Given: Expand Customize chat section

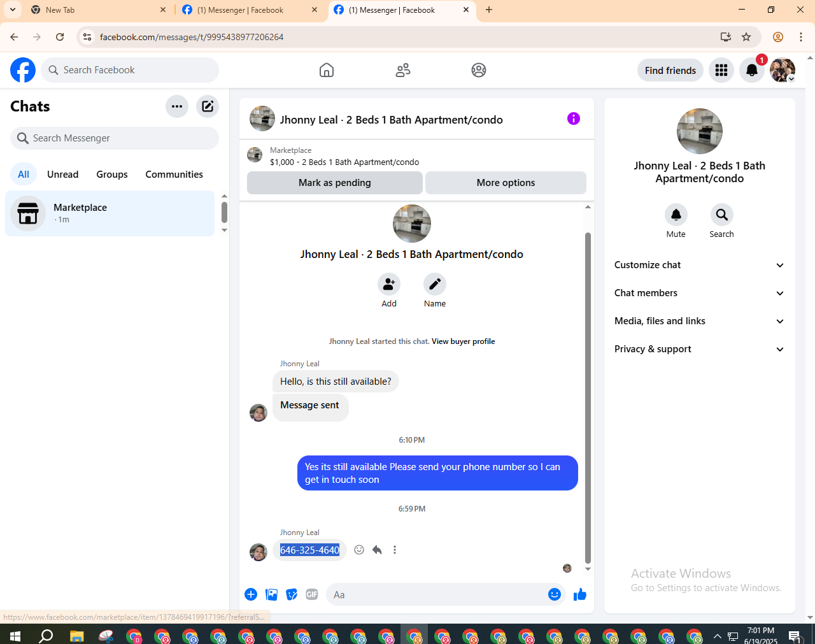Looking at the screenshot, I should 700,265.
